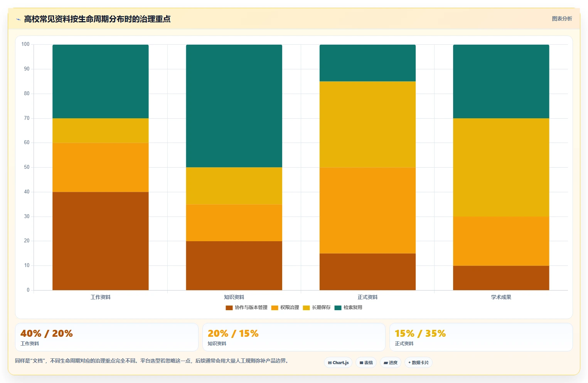Toggle the 检索复用 legend teal box
This screenshot has width=588, height=383.
click(x=338, y=307)
